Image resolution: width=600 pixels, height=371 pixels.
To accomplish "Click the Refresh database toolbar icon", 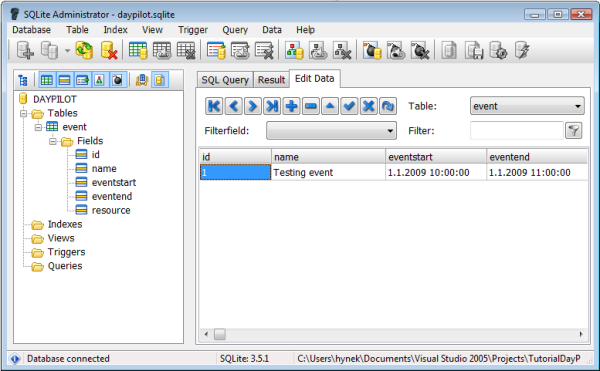I will tap(84, 50).
